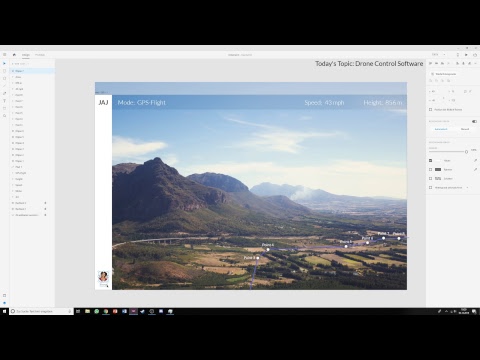
Task: Collapse the artboard header in layers panel
Action: pyautogui.click(x=13, y=64)
